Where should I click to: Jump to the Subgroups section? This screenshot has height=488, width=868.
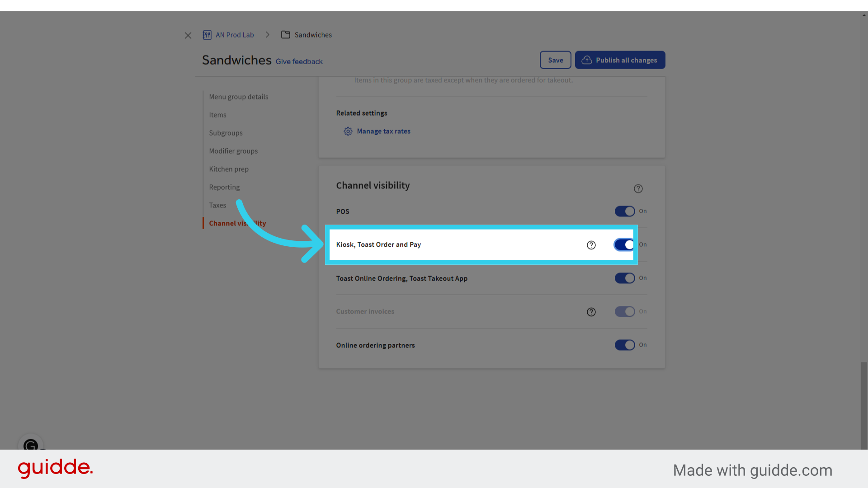[x=226, y=133]
